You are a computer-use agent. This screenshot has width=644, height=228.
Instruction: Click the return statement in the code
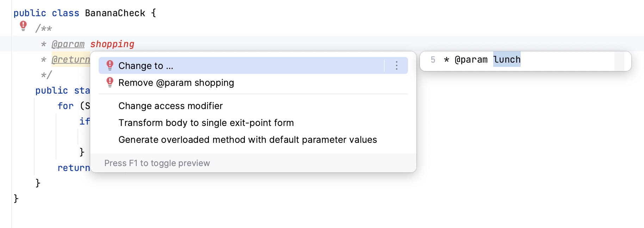(x=74, y=168)
